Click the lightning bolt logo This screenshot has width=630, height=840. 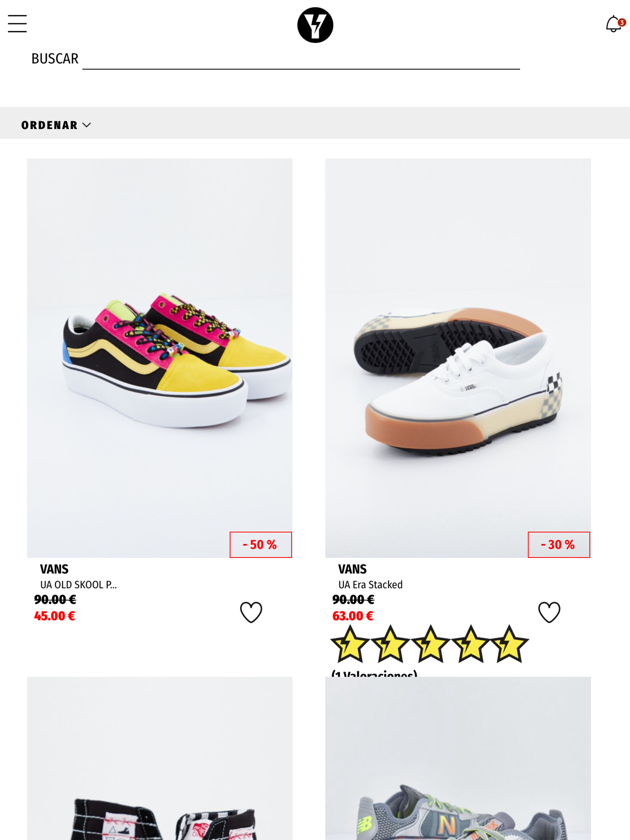(315, 25)
